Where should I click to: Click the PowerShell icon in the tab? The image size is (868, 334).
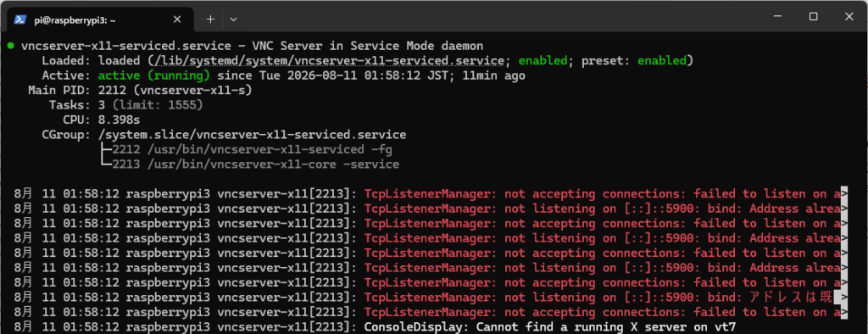click(x=20, y=19)
